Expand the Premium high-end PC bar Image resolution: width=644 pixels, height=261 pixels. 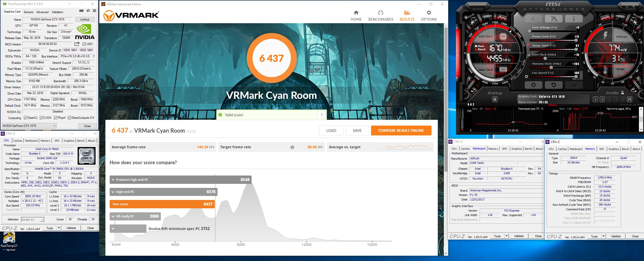pyautogui.click(x=113, y=180)
